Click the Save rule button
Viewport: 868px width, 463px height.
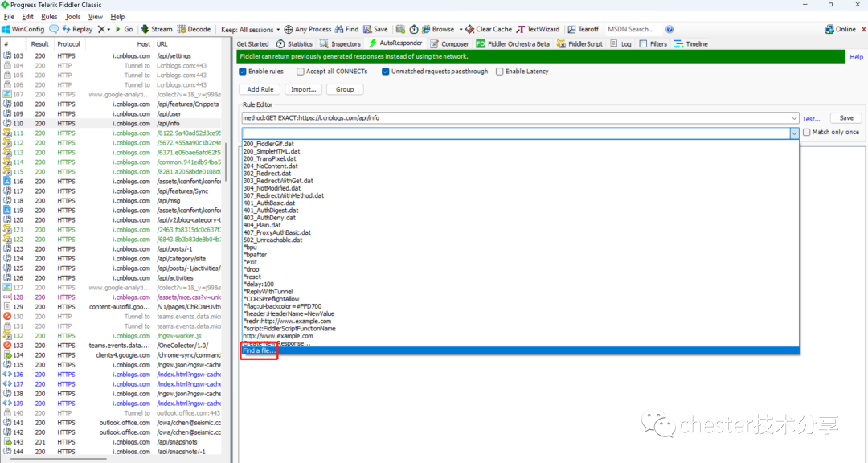pyautogui.click(x=846, y=118)
